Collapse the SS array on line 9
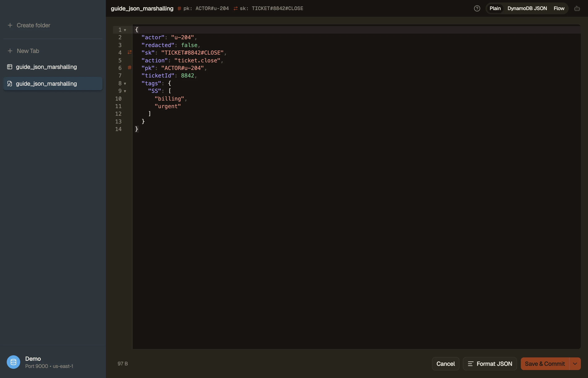 (x=125, y=91)
